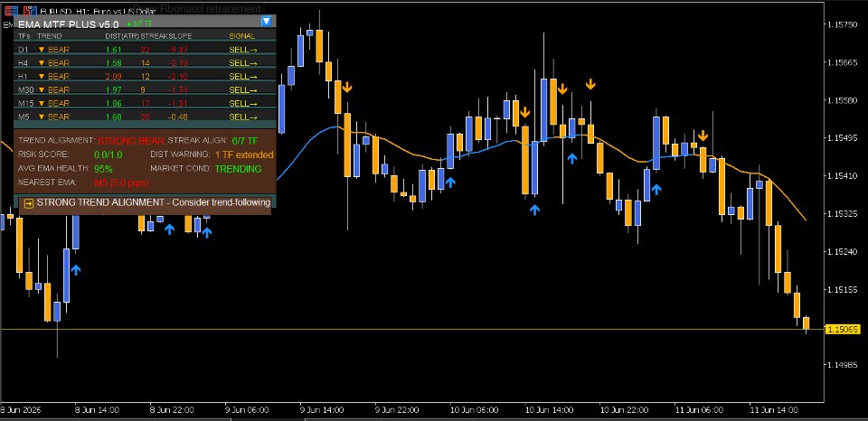Click the 10 Jun 06:00 time axis label
The height and width of the screenshot is (421, 868).
[x=473, y=410]
